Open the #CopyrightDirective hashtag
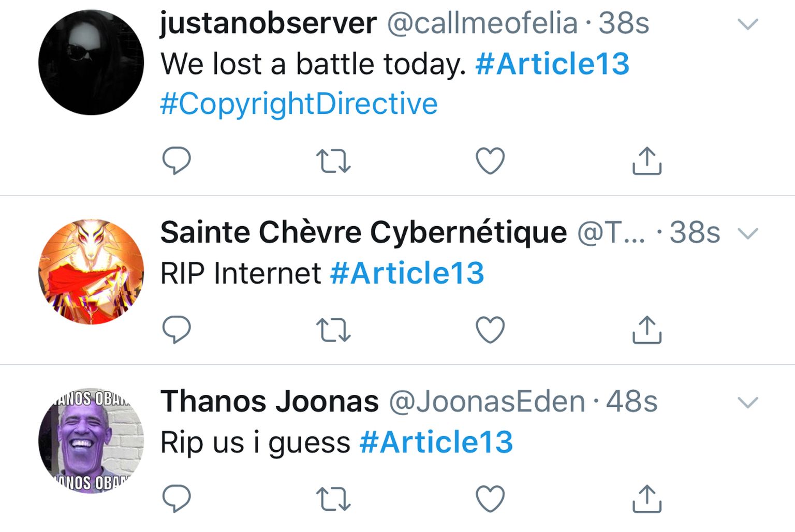Screen dimensions: 795x532 click(x=299, y=104)
